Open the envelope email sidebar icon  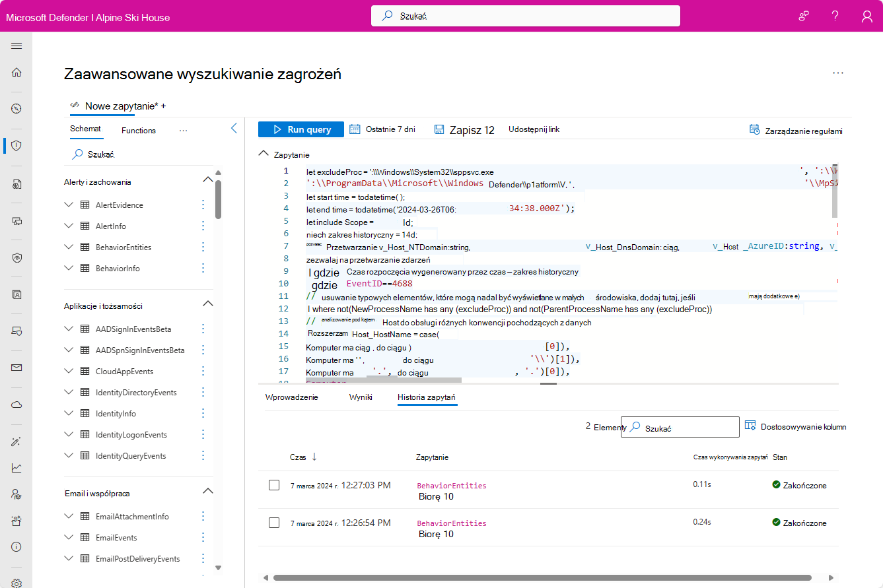[17, 368]
